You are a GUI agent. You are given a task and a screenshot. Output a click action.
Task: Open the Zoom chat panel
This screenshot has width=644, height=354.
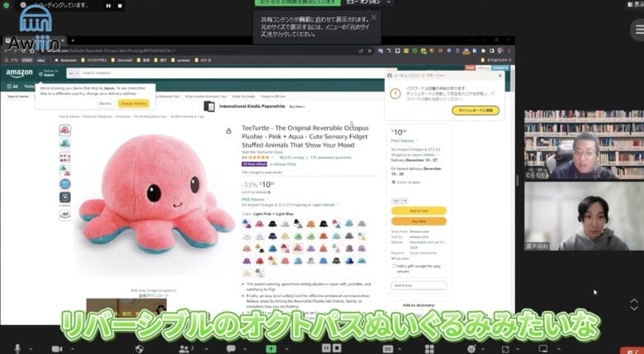click(x=231, y=349)
